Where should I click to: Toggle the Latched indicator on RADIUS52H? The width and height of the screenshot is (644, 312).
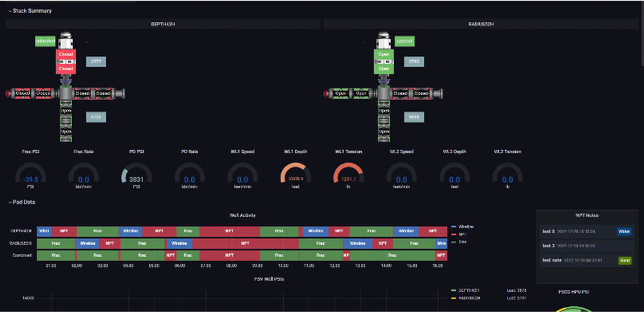[404, 41]
